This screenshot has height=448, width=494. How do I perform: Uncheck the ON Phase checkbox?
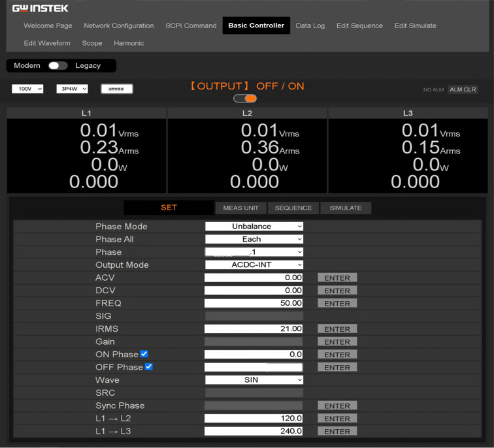(144, 354)
